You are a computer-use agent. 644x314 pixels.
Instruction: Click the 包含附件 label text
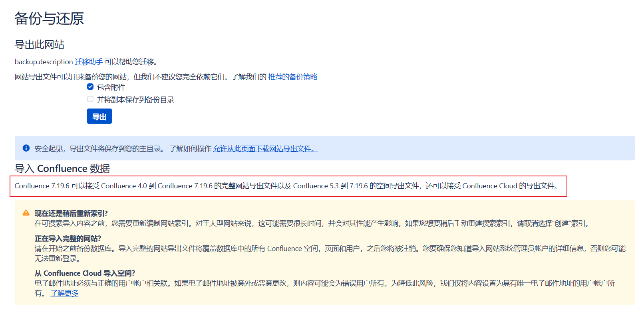click(x=111, y=87)
